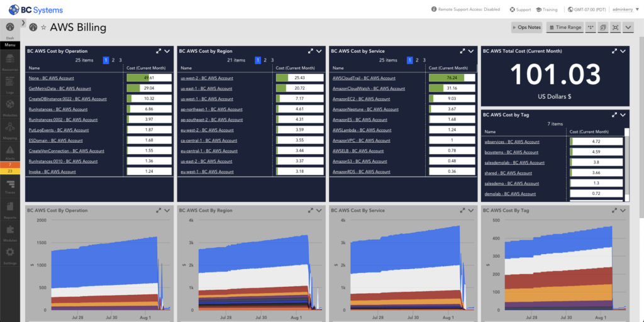Image resolution: width=644 pixels, height=322 pixels.
Task: Open Cost by Tag table widget menu chevron
Action: tap(623, 115)
